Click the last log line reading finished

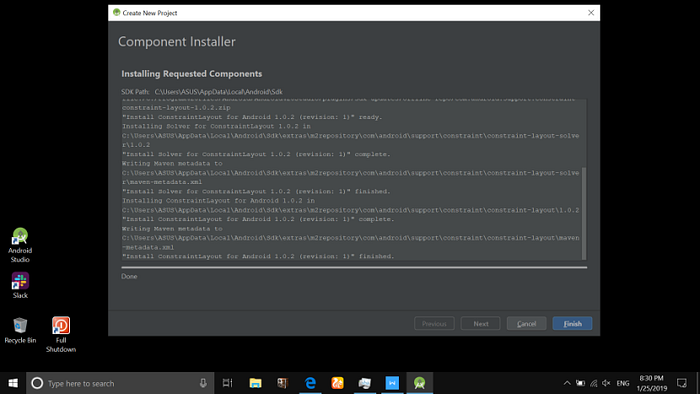[258, 256]
